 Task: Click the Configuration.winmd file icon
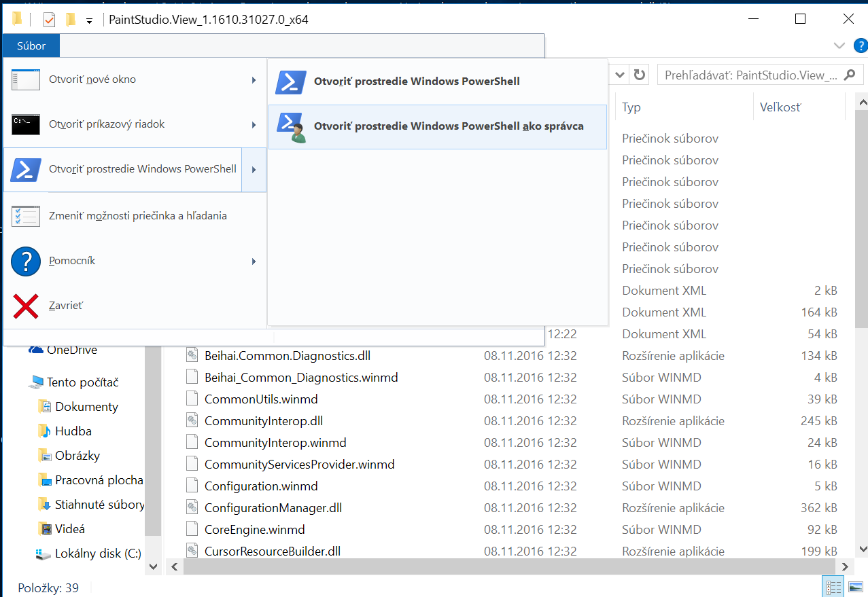[x=192, y=486]
